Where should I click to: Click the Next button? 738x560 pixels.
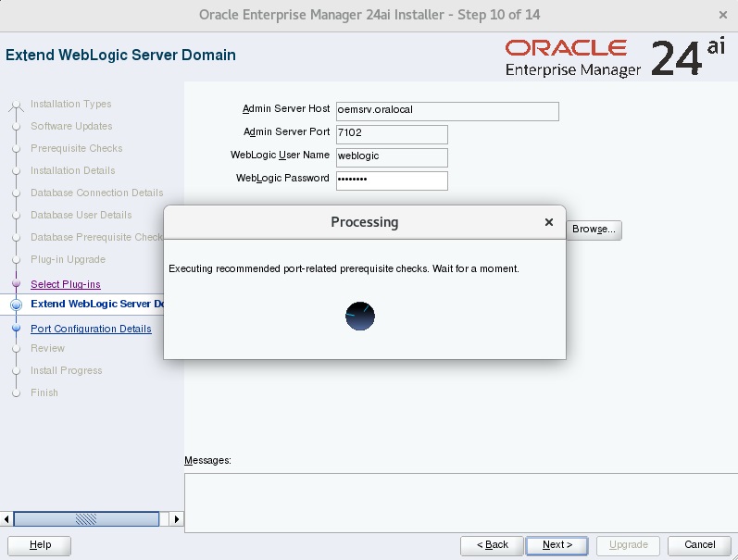pos(557,545)
